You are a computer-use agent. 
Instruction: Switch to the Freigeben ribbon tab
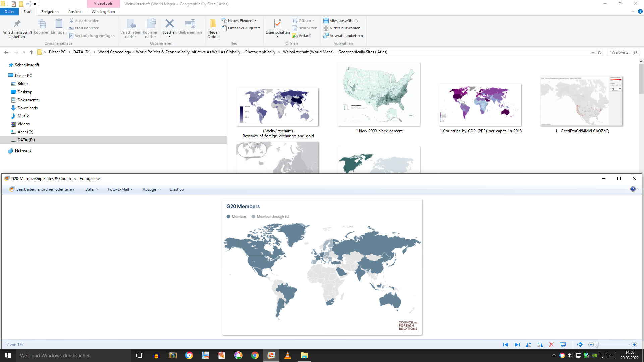coord(50,12)
